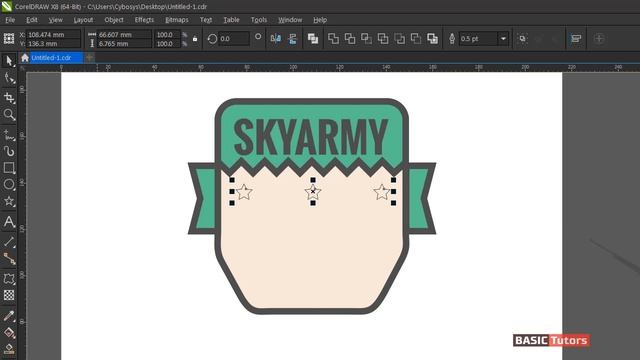Click the Trim shaping icon
This screenshot has width=640, height=360.
click(350, 38)
